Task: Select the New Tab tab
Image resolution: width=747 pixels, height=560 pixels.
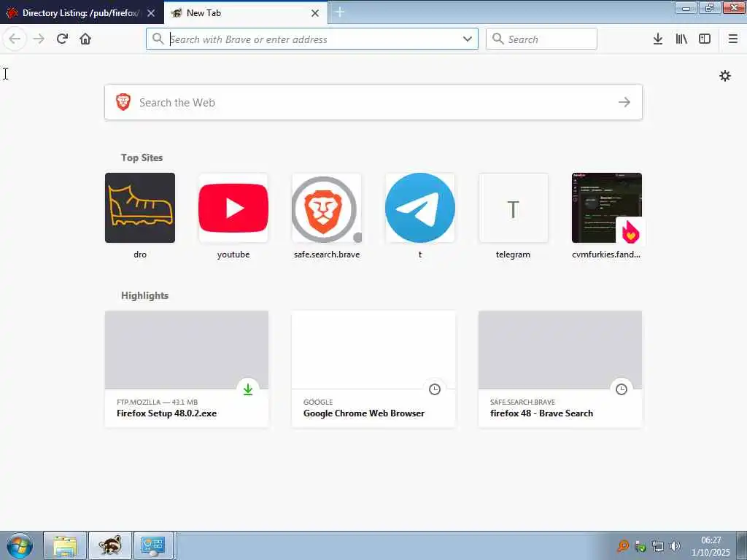Action: (x=245, y=13)
